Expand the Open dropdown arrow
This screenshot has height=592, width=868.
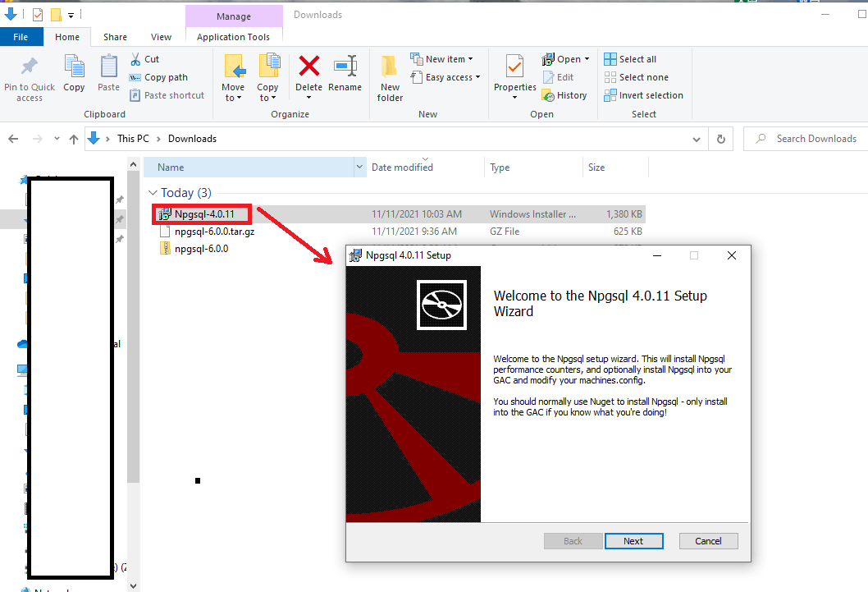587,58
